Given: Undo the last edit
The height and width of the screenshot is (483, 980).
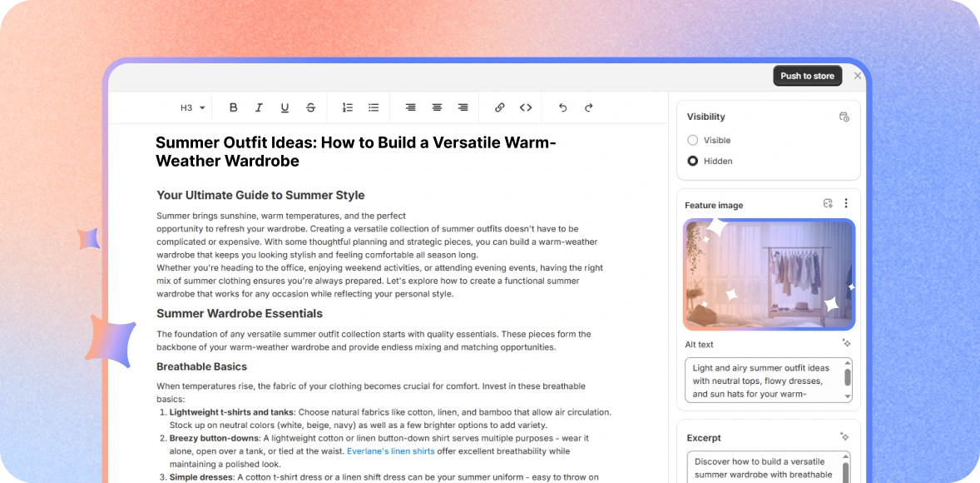Looking at the screenshot, I should tap(562, 107).
